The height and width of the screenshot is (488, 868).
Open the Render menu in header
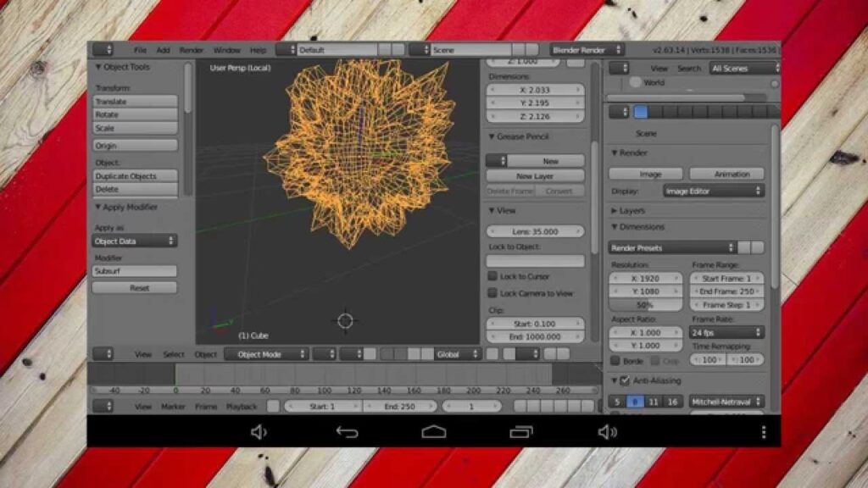coord(191,51)
